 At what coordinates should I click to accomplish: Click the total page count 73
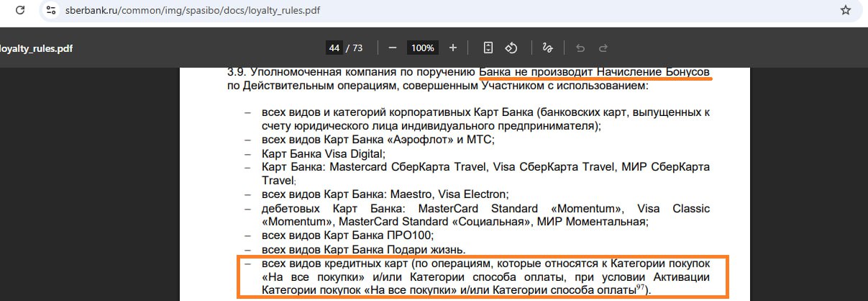pos(357,48)
